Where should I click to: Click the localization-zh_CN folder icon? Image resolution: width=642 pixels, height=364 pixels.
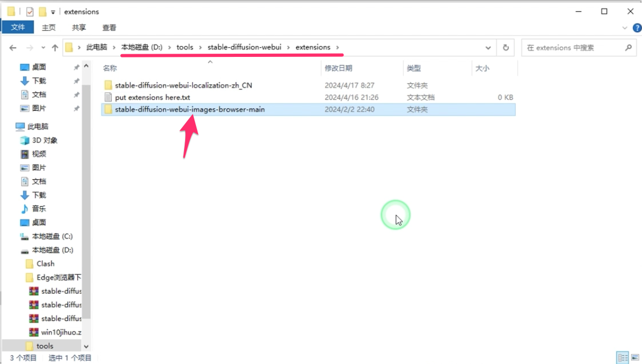(x=108, y=85)
